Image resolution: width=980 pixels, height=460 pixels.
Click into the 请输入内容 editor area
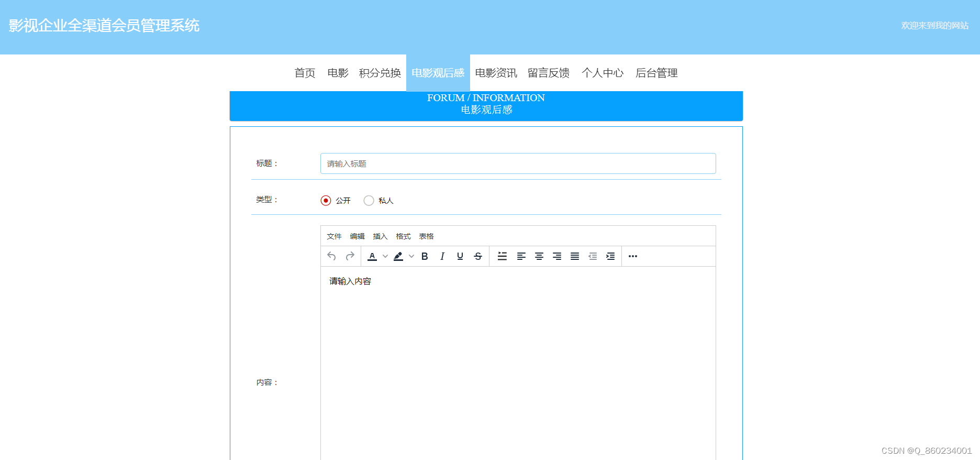[x=518, y=363]
